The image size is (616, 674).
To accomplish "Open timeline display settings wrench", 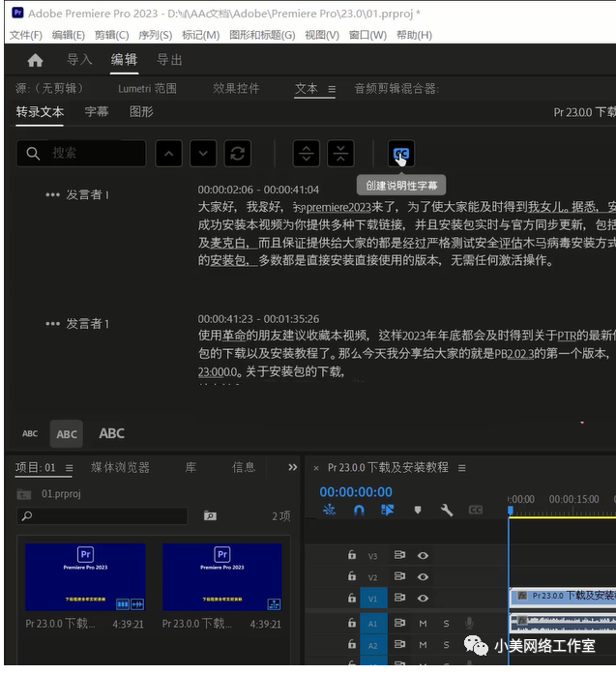I will [447, 510].
